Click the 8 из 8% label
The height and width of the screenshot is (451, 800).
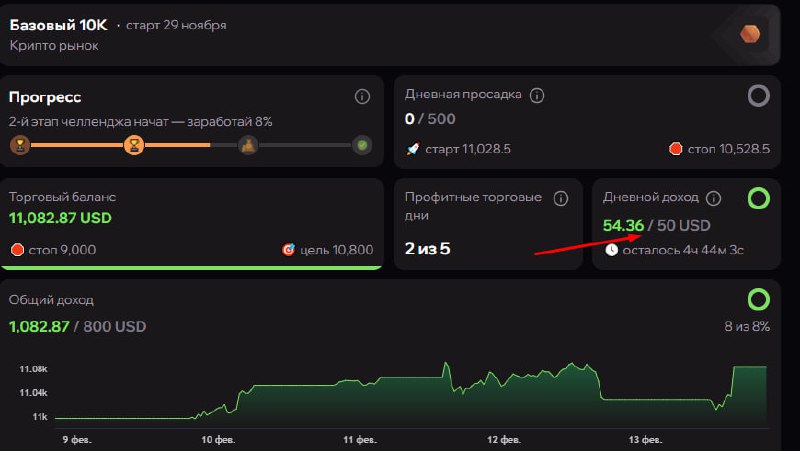point(747,327)
